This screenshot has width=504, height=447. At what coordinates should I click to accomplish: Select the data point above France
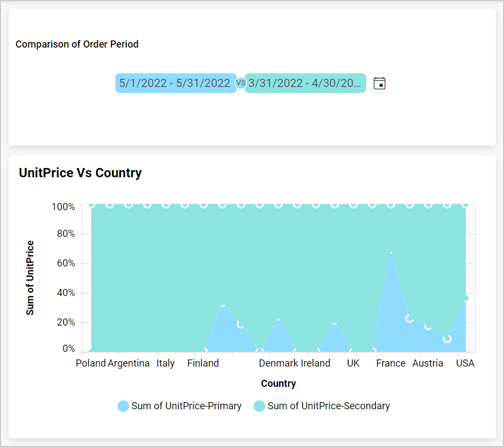(390, 253)
